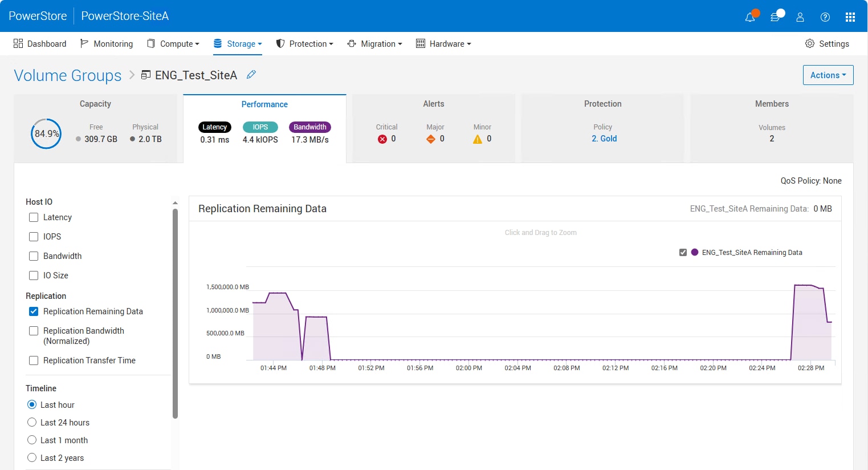This screenshot has height=470, width=868.
Task: Open the Storage dropdown menu
Action: pos(238,44)
